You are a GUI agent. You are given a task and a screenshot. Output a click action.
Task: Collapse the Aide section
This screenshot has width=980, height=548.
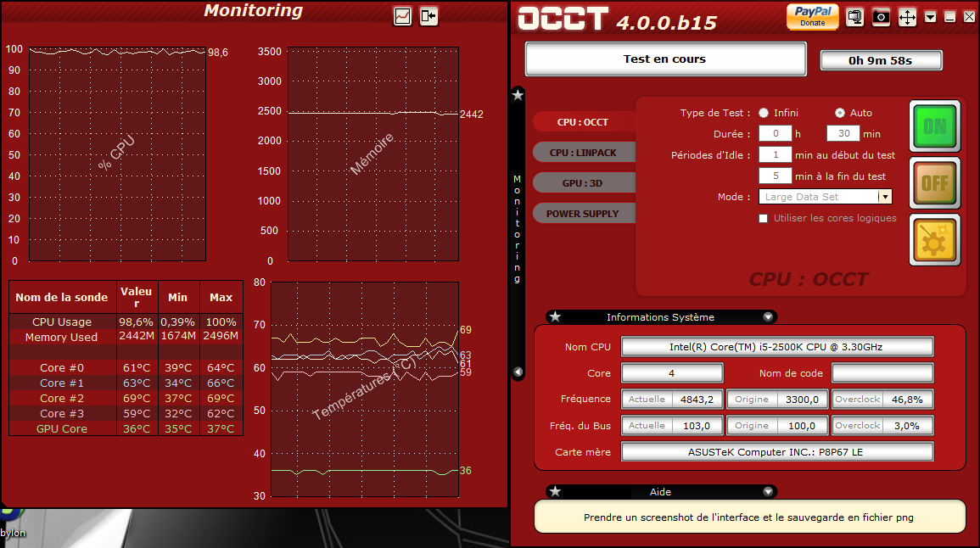tap(768, 492)
